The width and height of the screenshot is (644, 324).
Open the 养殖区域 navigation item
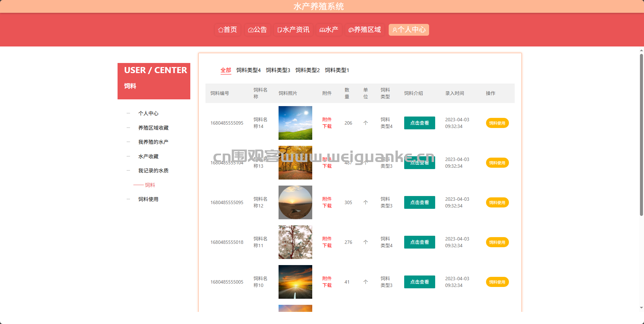(x=365, y=30)
